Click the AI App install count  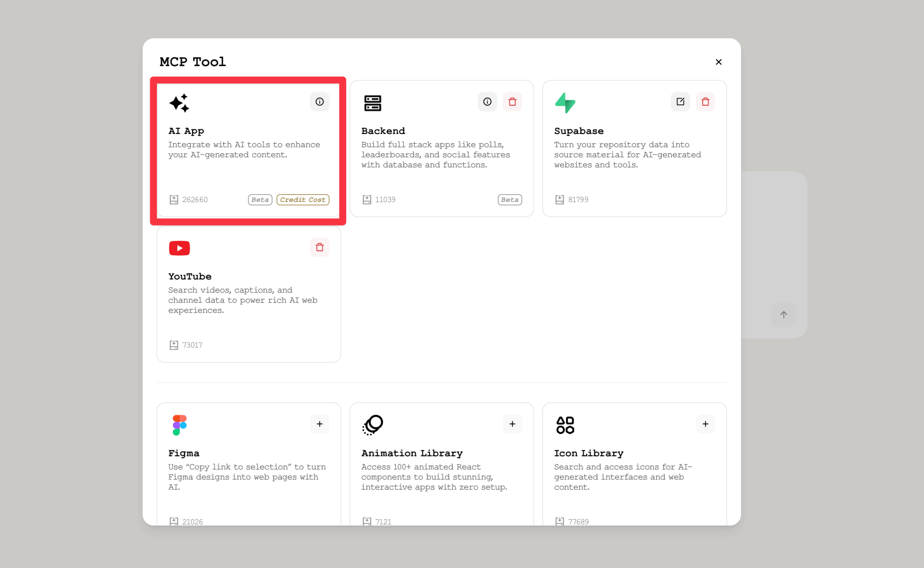(195, 200)
